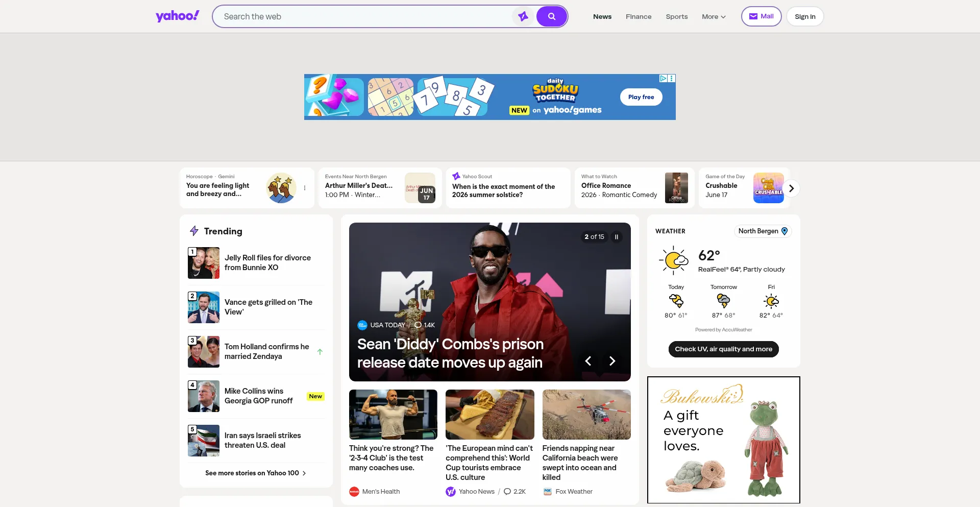Pause the headline carousel
The height and width of the screenshot is (507, 980).
[617, 237]
